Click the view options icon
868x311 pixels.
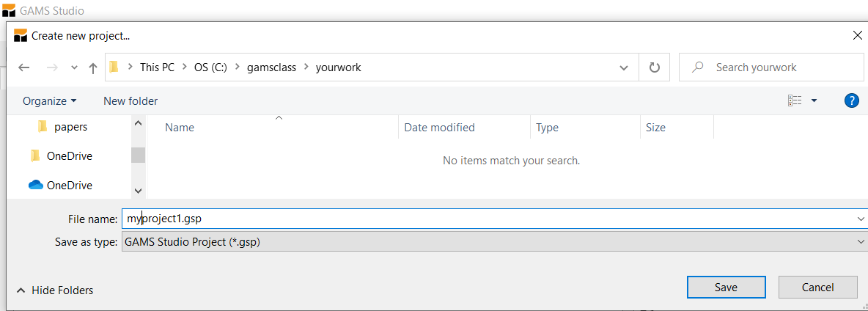coord(795,100)
